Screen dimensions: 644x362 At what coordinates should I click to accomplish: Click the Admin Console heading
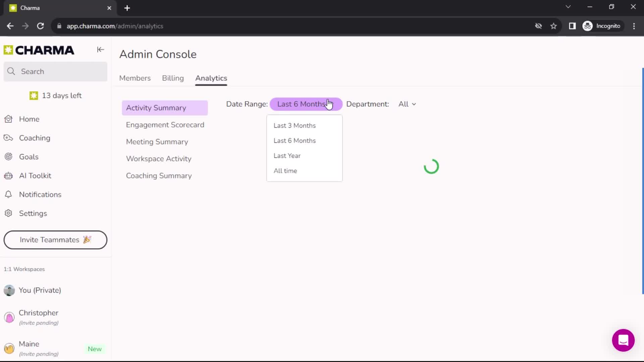point(158,54)
